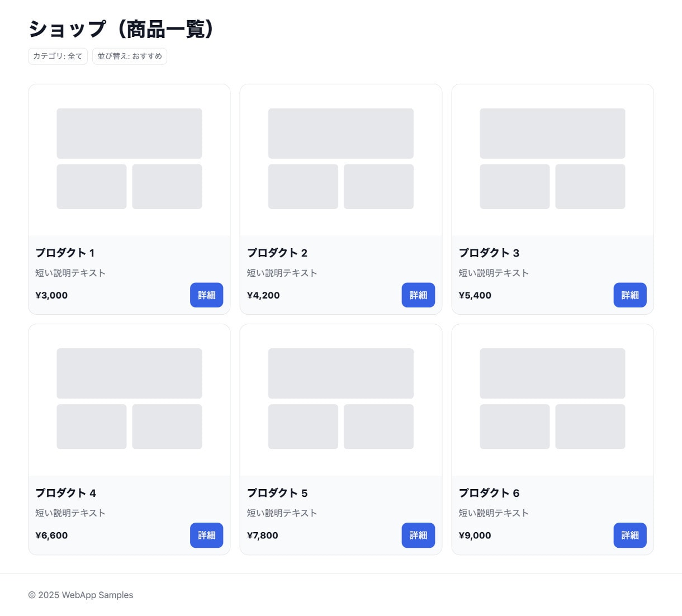Select the プロダクト 1 image placeholder
Viewport: 682px width, 616px height.
coord(129,160)
